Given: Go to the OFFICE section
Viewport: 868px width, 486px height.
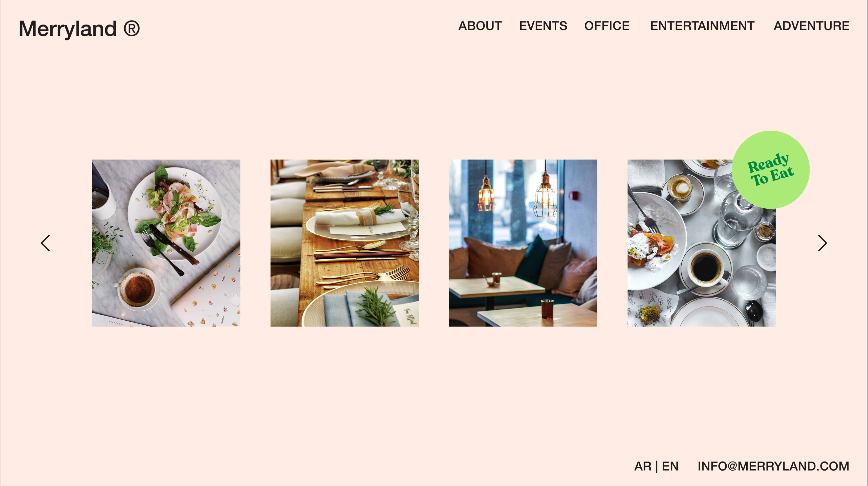Looking at the screenshot, I should coord(607,26).
